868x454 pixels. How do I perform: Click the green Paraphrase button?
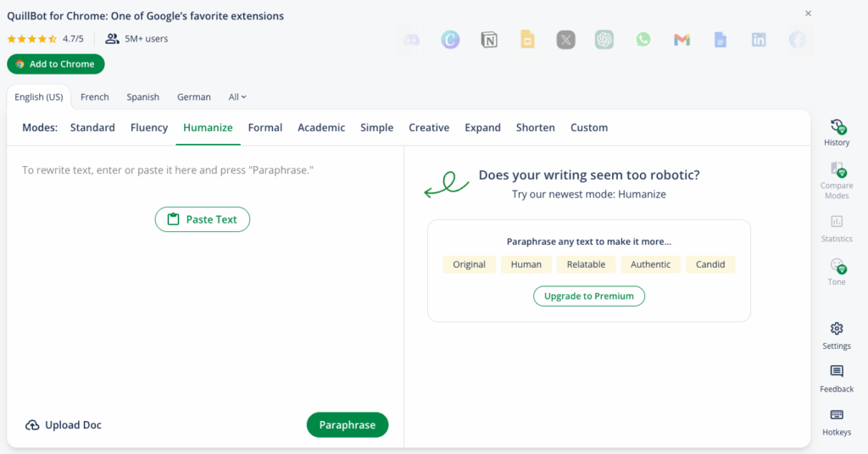[348, 424]
